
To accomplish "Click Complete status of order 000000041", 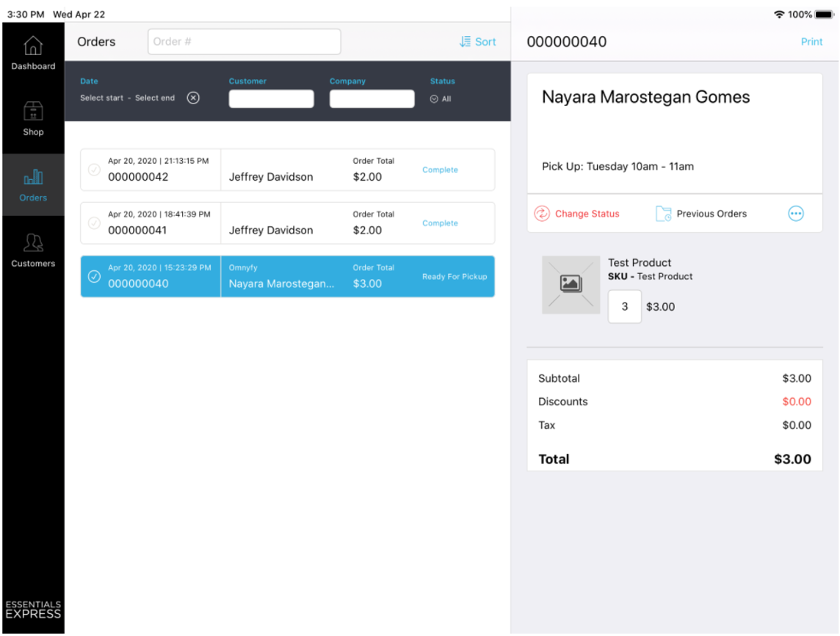I will [x=440, y=223].
